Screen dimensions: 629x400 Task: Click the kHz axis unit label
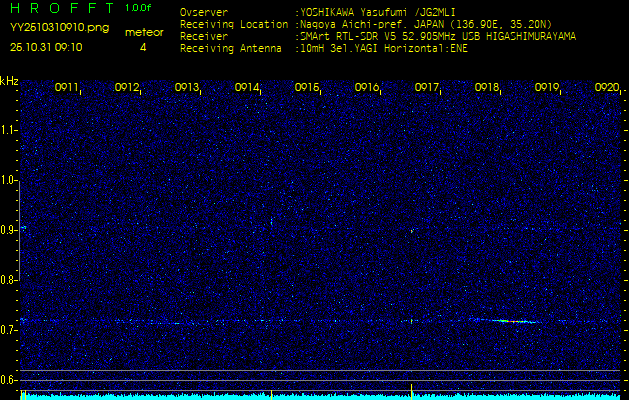coord(10,80)
